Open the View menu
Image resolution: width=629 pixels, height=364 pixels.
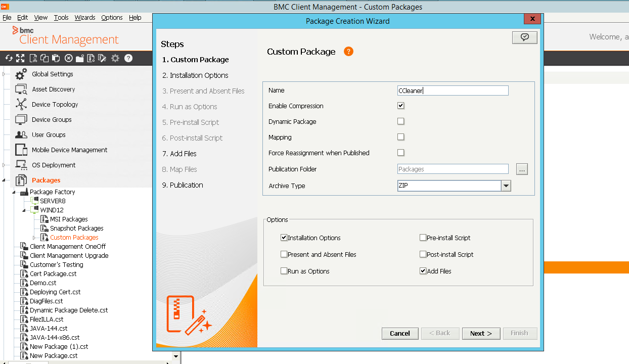(x=40, y=17)
